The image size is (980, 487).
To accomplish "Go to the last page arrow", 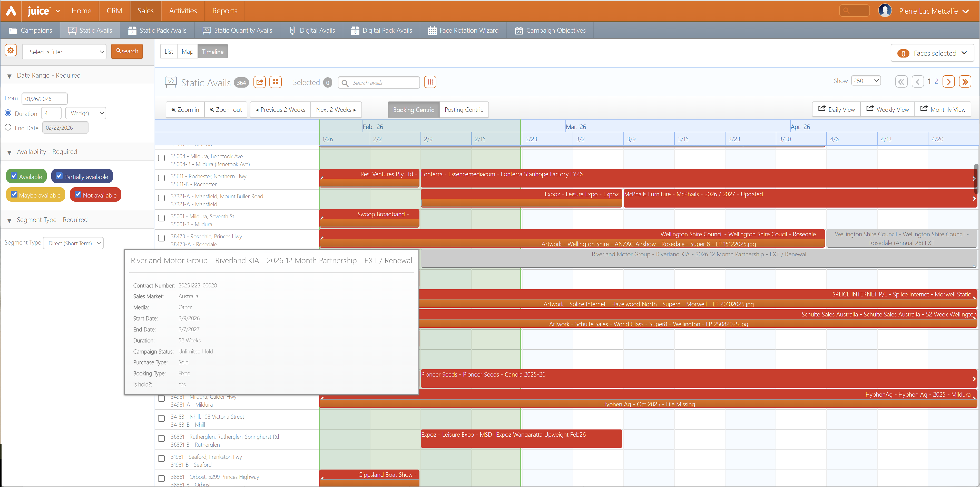I will (965, 81).
